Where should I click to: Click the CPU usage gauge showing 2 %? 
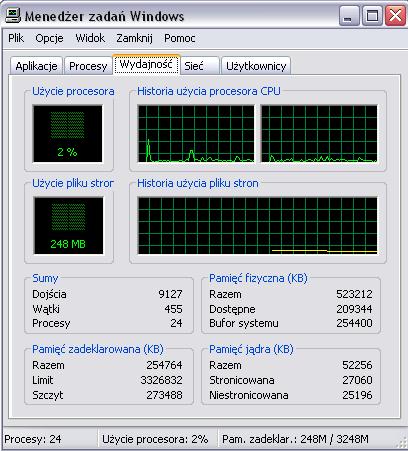click(68, 134)
